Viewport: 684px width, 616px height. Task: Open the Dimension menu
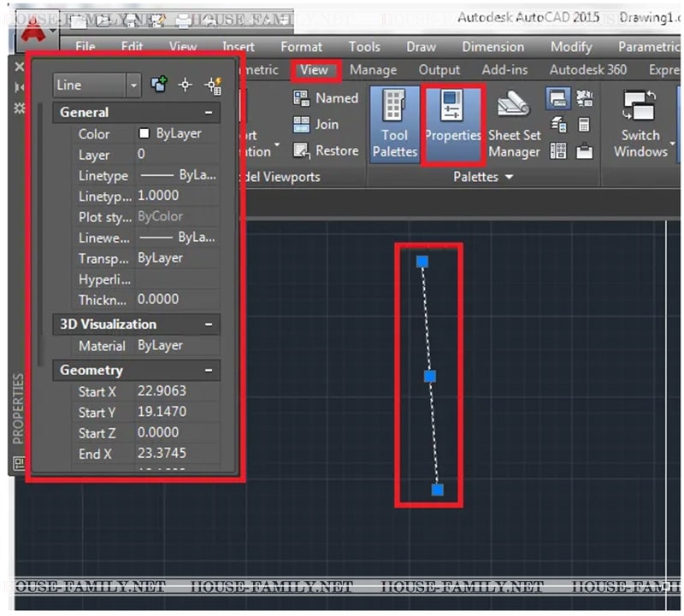pos(493,47)
